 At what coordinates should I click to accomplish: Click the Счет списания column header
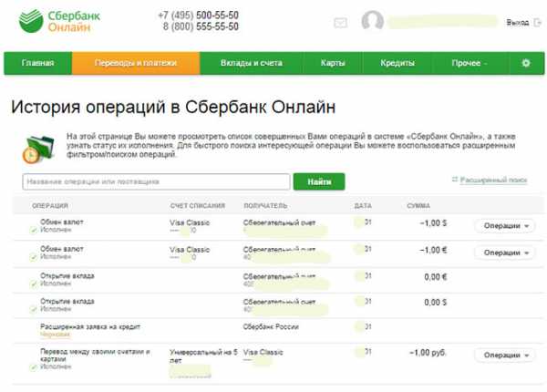coord(198,206)
